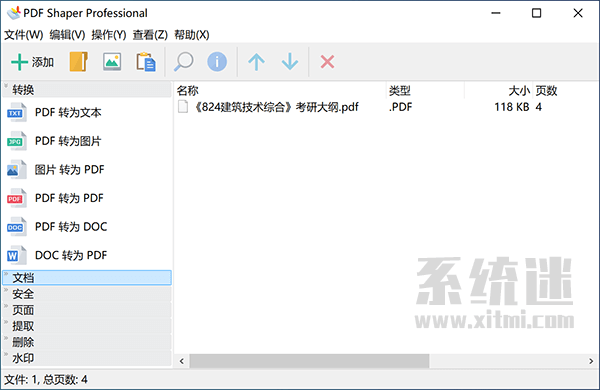Move file up with up arrow
This screenshot has width=600, height=390.
tap(256, 62)
